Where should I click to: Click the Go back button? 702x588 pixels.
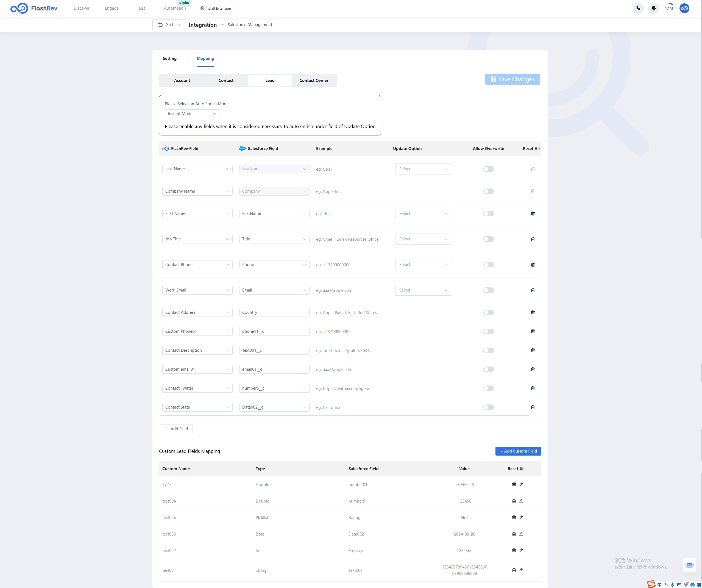pyautogui.click(x=169, y=25)
